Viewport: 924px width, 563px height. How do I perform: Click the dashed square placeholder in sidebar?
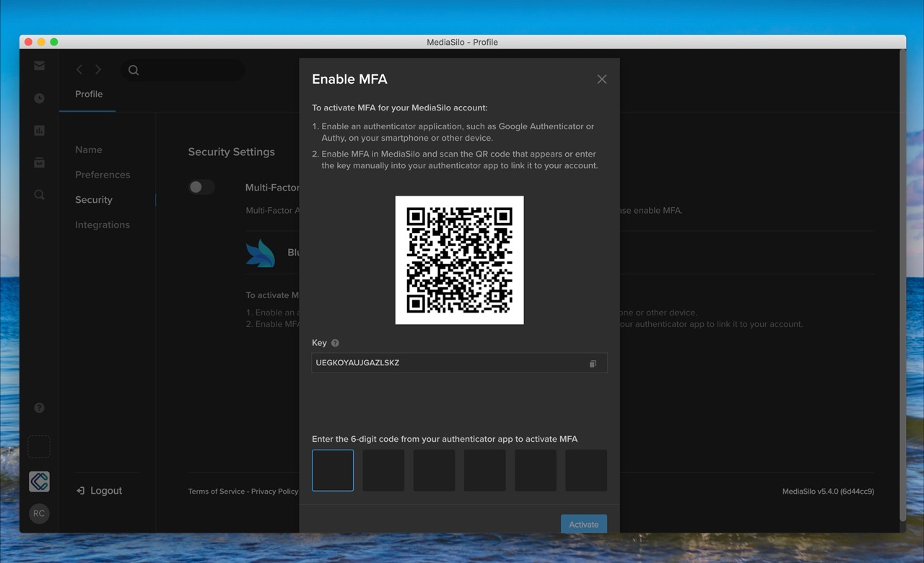point(39,447)
